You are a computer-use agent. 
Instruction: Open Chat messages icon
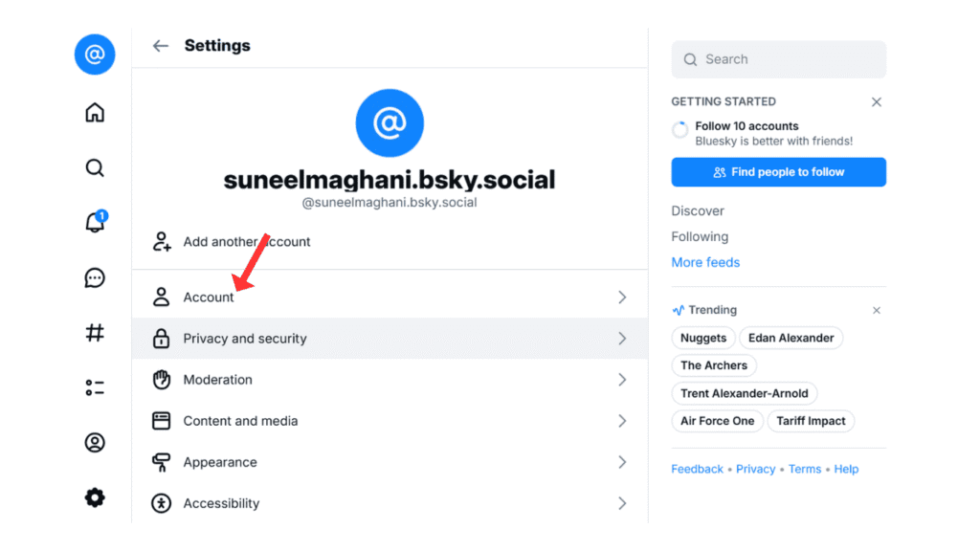tap(95, 278)
